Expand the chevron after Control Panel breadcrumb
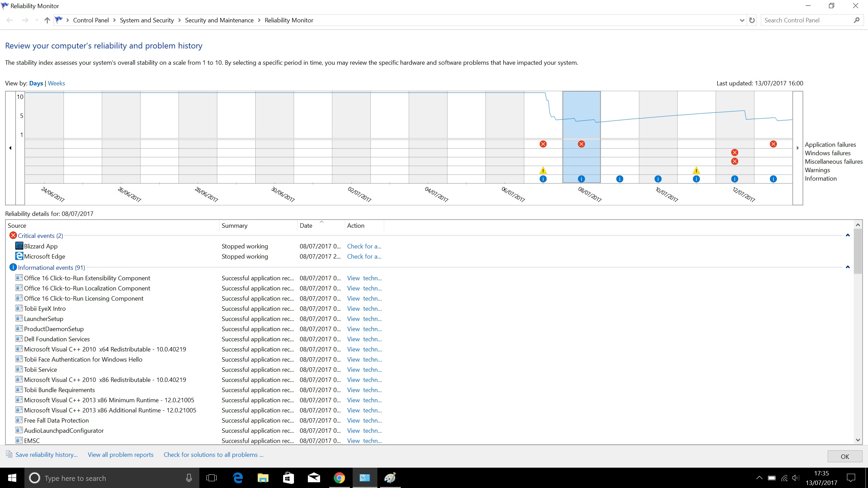Screen dimensions: 868x488 [x=114, y=20]
